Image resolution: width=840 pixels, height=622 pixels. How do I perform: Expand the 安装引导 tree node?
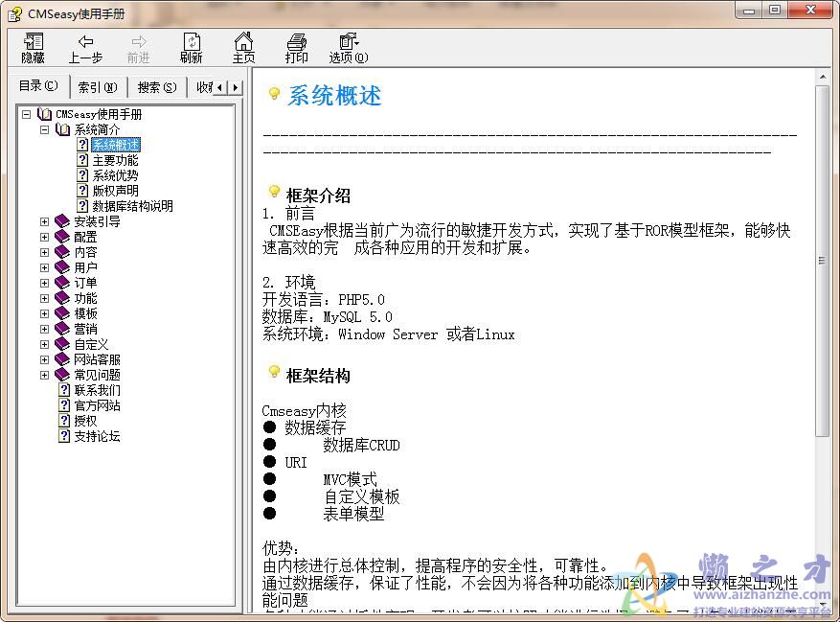click(44, 220)
